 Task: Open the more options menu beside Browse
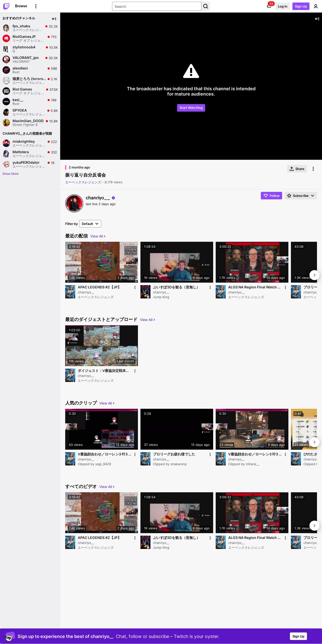36,6
